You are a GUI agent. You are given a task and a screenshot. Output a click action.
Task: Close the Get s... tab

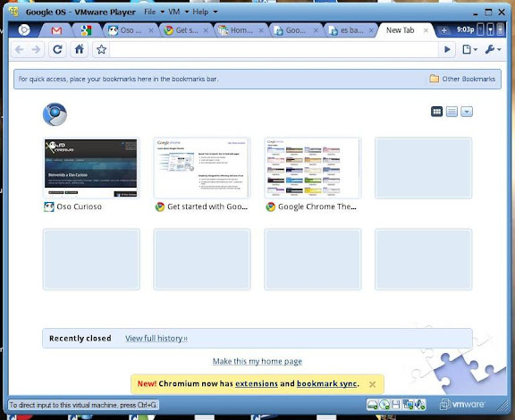click(206, 30)
